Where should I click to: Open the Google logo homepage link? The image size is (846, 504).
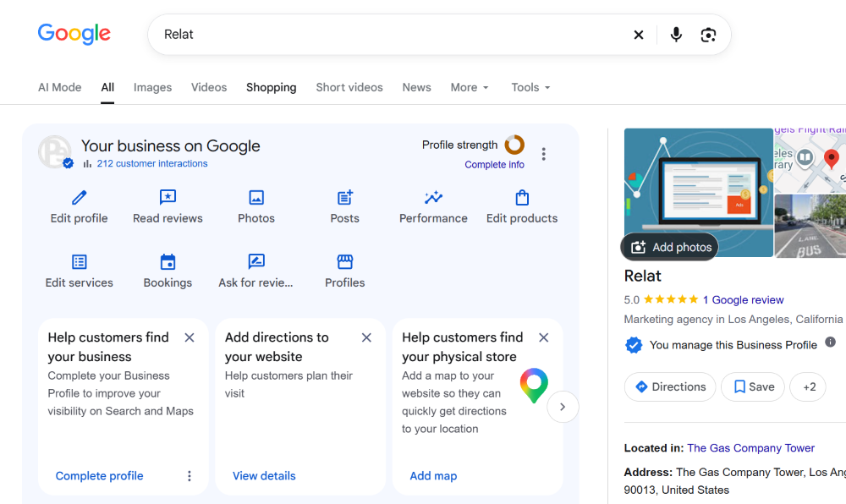[x=74, y=34]
